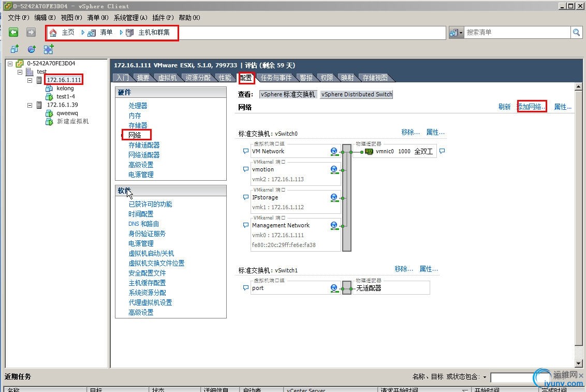
Task: Click the scrollbar up arrow in network panel
Action: 579,86
